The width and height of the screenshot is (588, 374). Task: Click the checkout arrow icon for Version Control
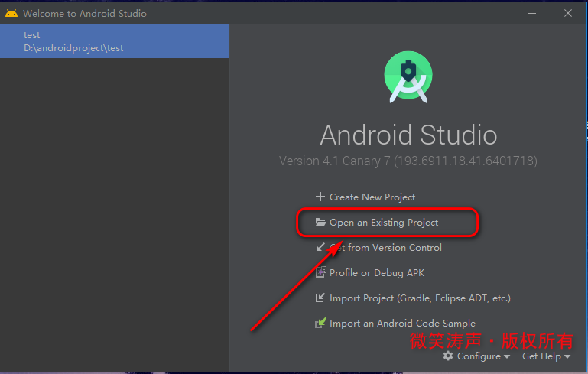point(320,247)
